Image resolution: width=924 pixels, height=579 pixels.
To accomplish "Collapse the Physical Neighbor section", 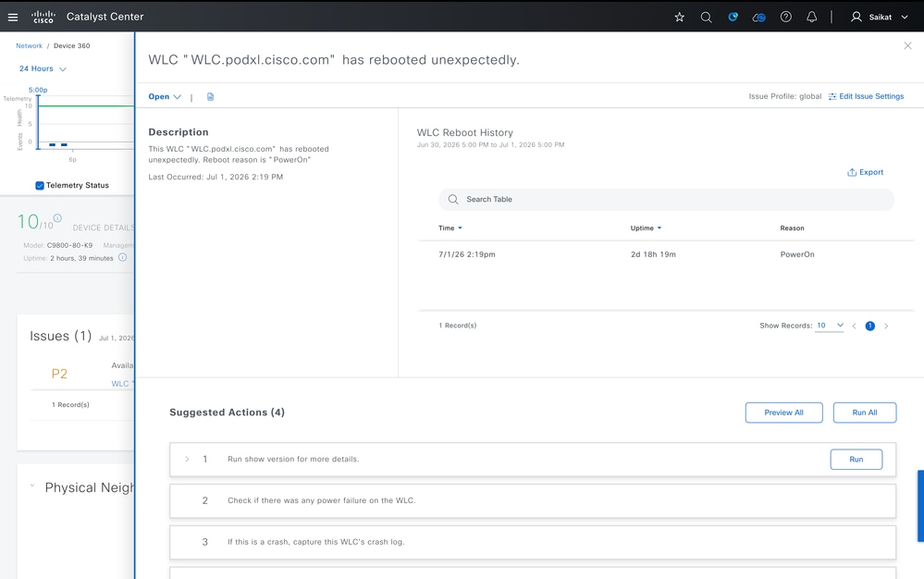I will pyautogui.click(x=32, y=487).
